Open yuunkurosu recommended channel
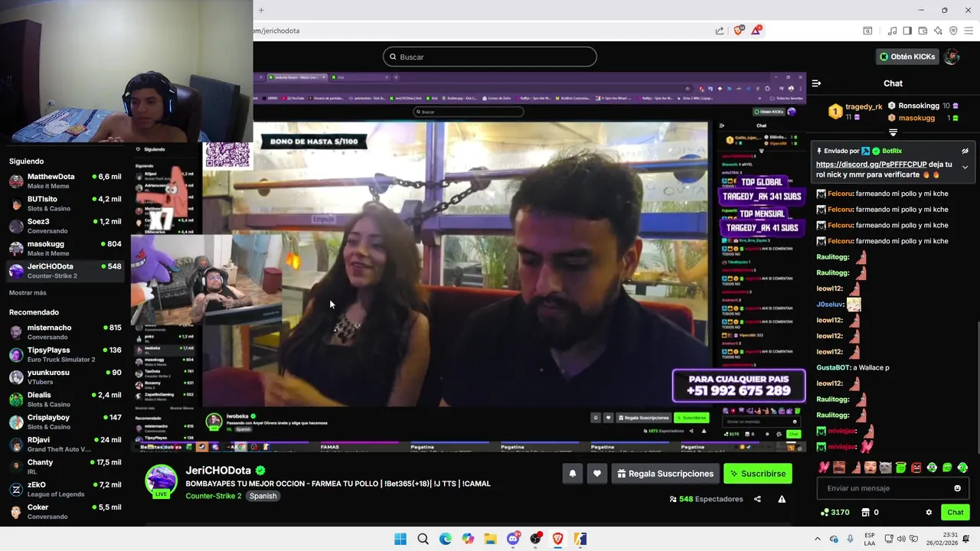Viewport: 980px width, 551px height. pos(64,377)
